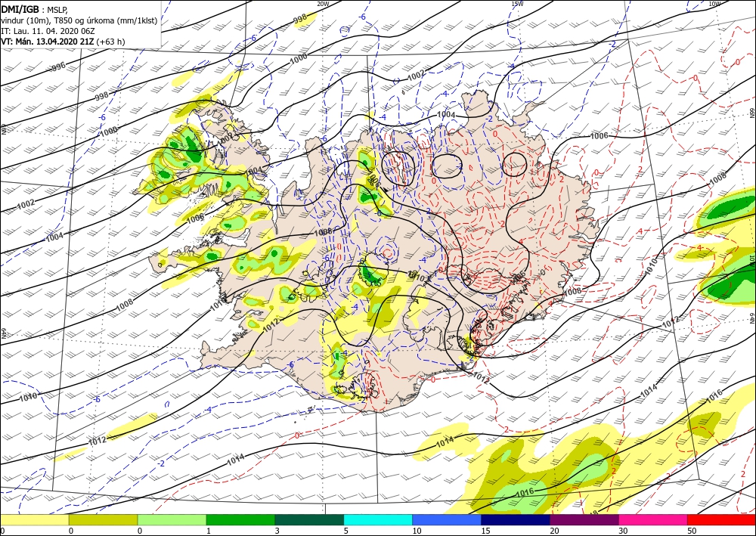Image resolution: width=756 pixels, height=536 pixels.
Task: Click legend scale value '1'
Action: click(x=209, y=531)
